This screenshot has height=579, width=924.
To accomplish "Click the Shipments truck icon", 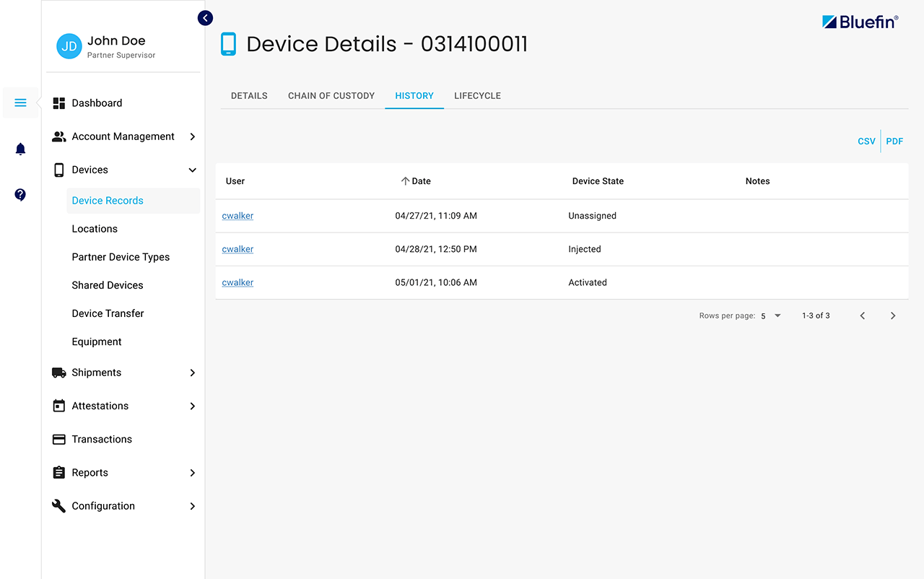I will pyautogui.click(x=59, y=373).
